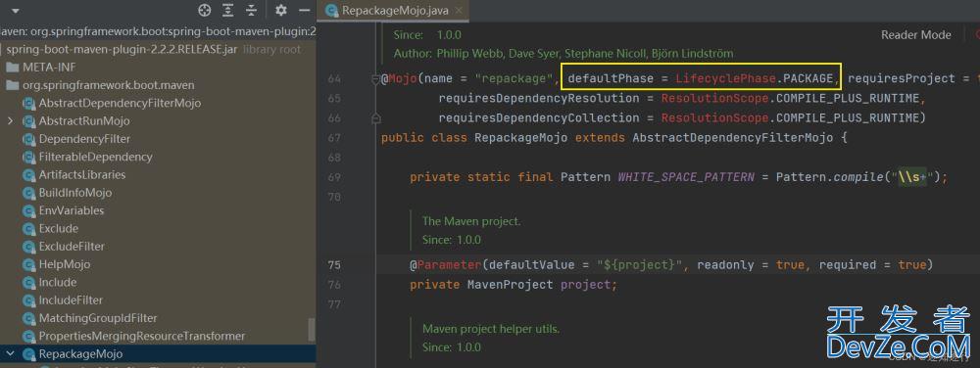
Task: Click META-INF folder icon
Action: 13,67
